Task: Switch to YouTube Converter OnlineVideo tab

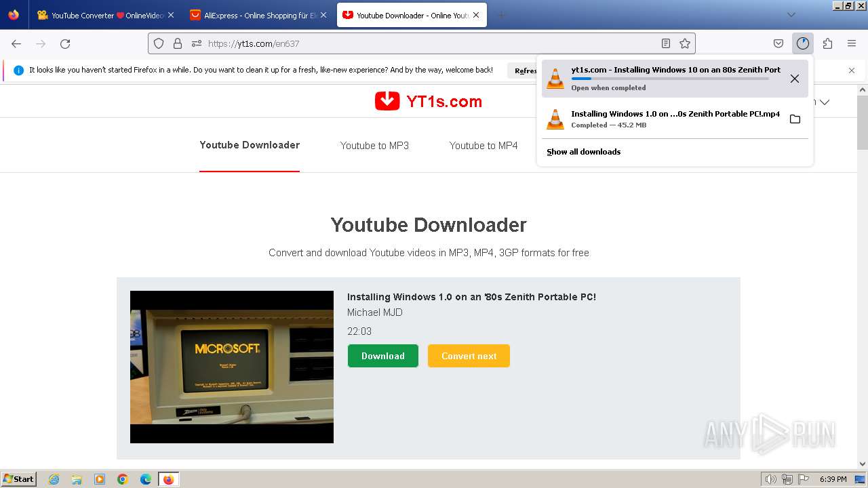Action: coord(106,15)
